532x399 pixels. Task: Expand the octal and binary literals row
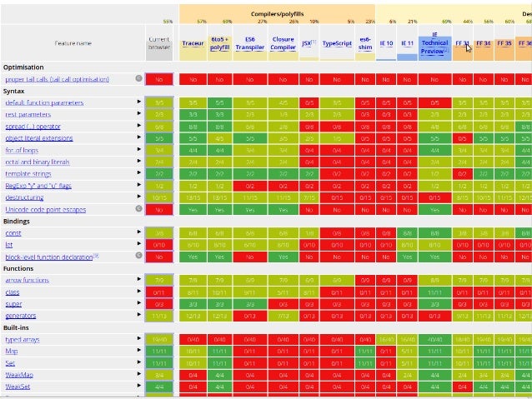[x=138, y=161]
